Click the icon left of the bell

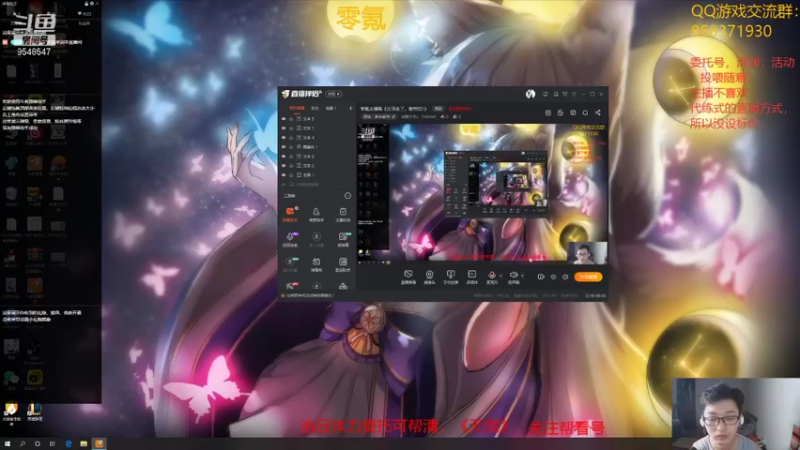[573, 113]
